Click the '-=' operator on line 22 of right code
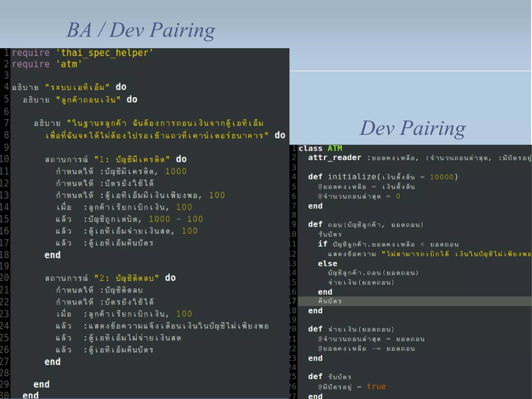 point(376,349)
